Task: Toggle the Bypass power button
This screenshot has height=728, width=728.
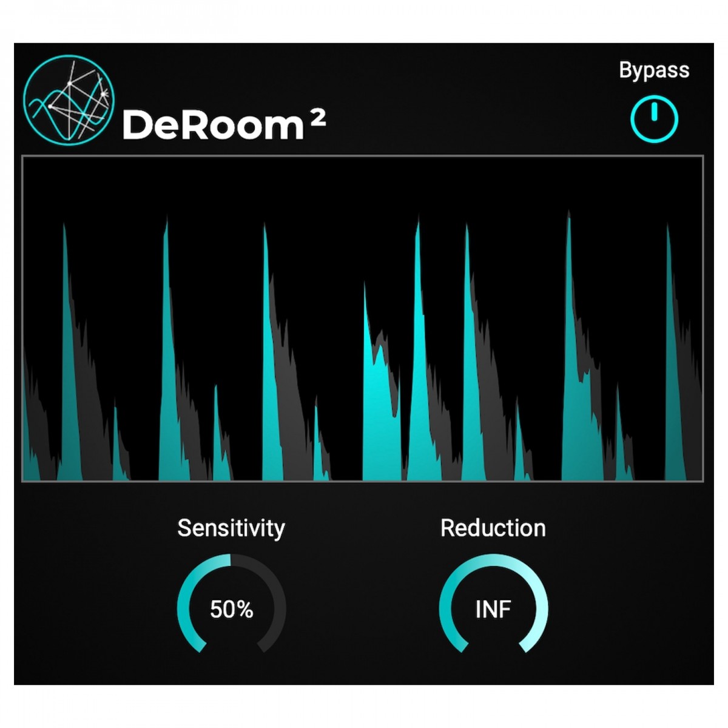Action: (654, 119)
